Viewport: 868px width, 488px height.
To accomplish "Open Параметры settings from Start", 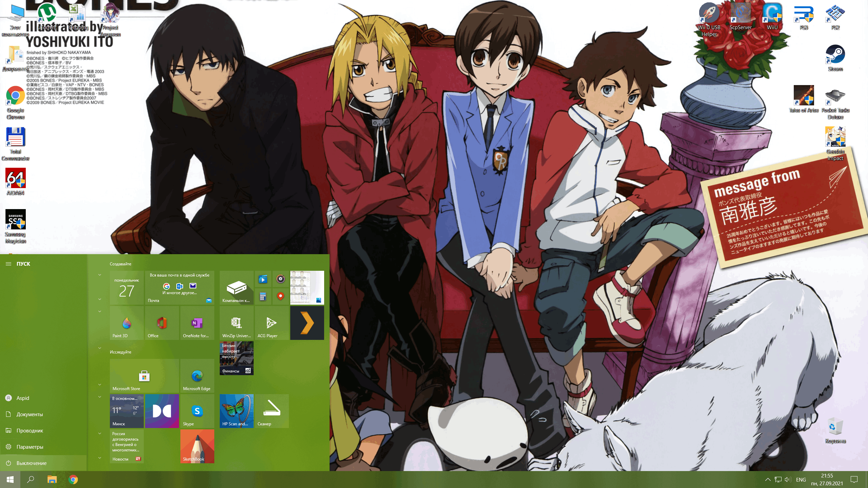I will click(x=43, y=447).
